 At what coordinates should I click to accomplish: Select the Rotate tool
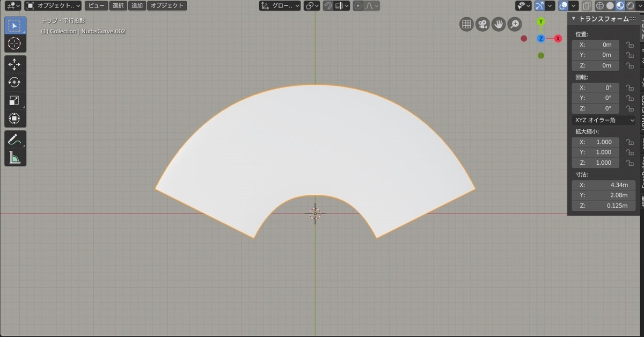pos(15,82)
